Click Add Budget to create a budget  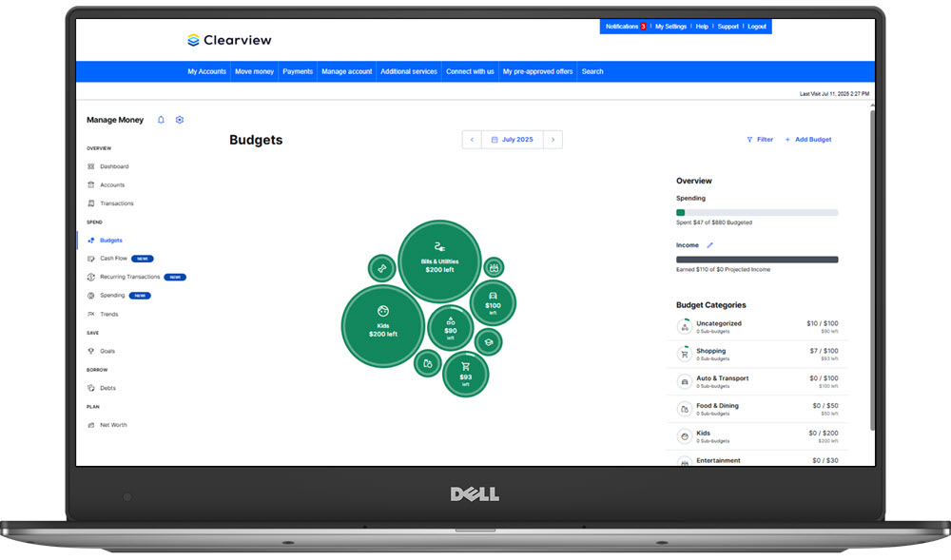811,139
